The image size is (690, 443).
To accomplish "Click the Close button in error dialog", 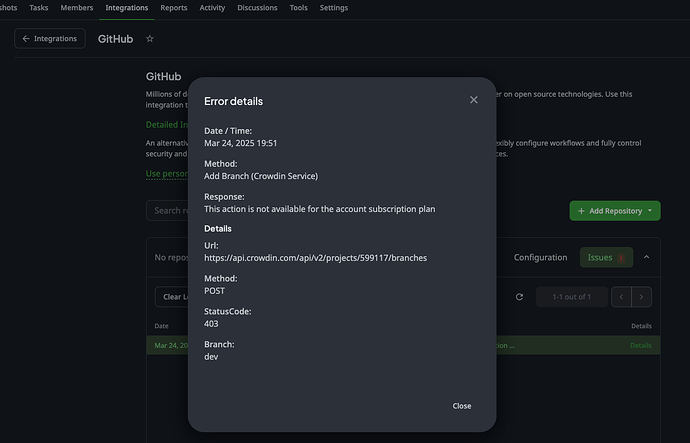I will (x=462, y=406).
